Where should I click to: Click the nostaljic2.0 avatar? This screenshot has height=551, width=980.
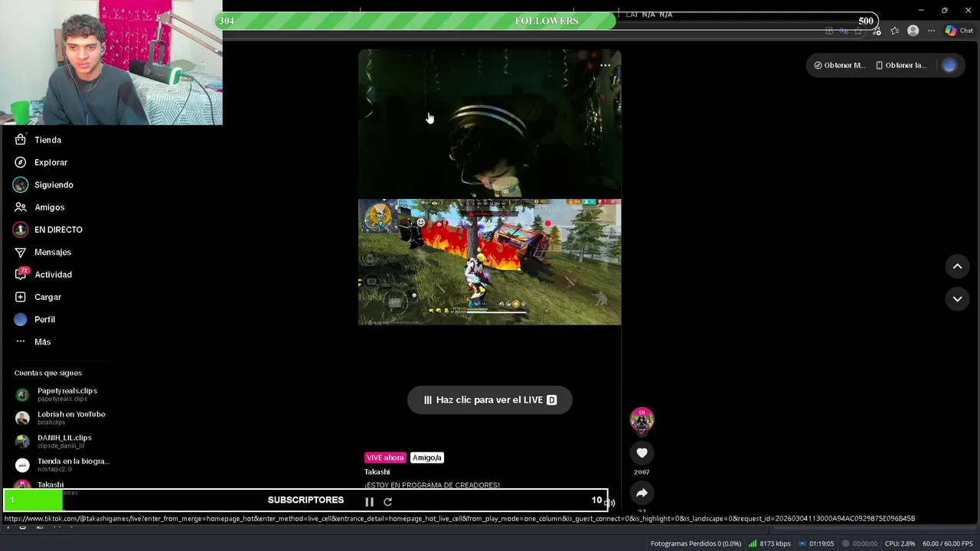click(x=22, y=465)
